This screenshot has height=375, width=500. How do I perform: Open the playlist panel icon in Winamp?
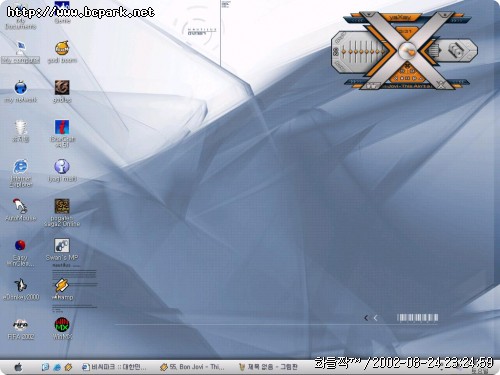pos(434,51)
